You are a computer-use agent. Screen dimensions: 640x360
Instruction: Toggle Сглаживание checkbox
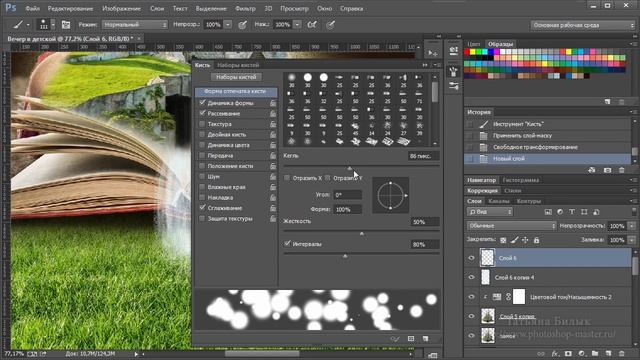coord(202,208)
